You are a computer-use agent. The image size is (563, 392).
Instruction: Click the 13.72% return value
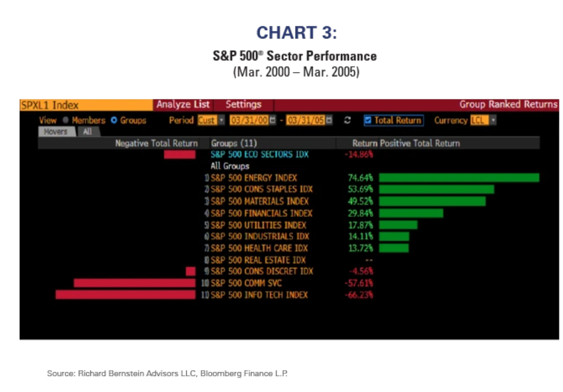coord(361,248)
